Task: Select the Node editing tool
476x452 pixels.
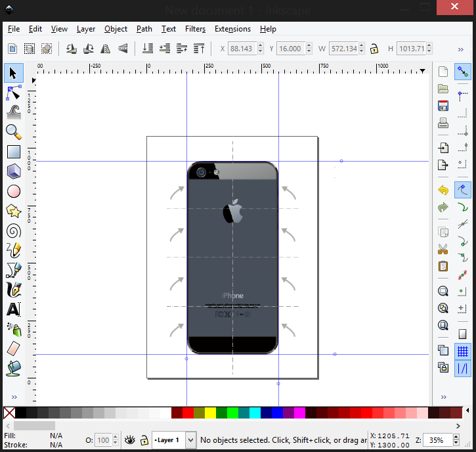Action: click(x=13, y=93)
